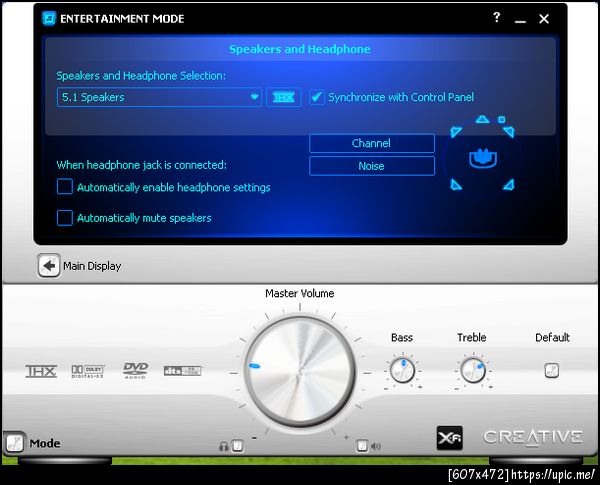The height and width of the screenshot is (485, 600).
Task: Select the rear right speaker icon
Action: [x=509, y=185]
